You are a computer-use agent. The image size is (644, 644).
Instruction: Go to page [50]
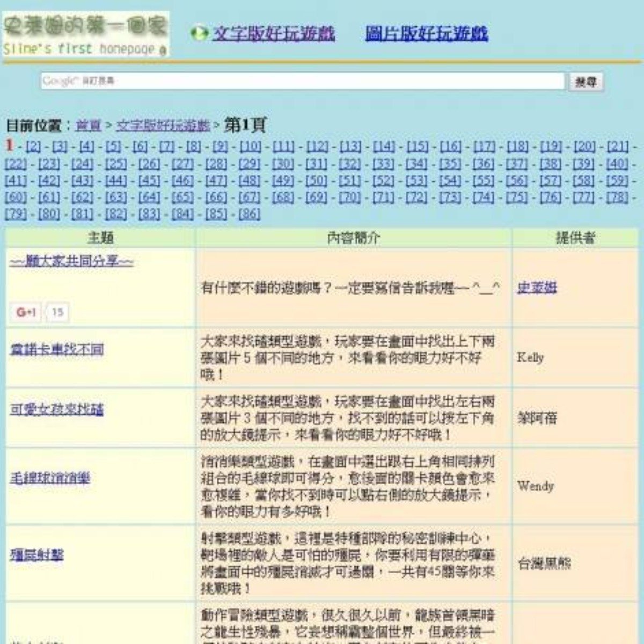click(x=316, y=181)
